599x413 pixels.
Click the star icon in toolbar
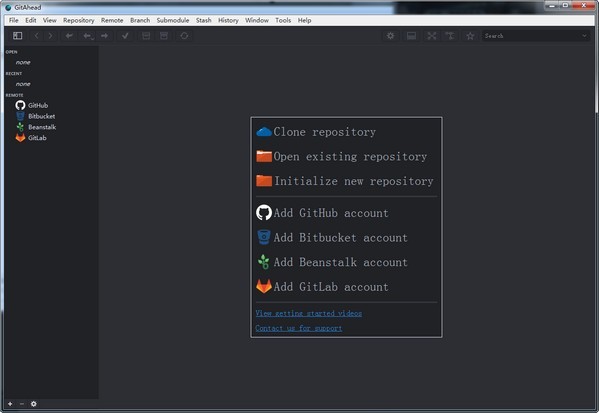coord(470,36)
